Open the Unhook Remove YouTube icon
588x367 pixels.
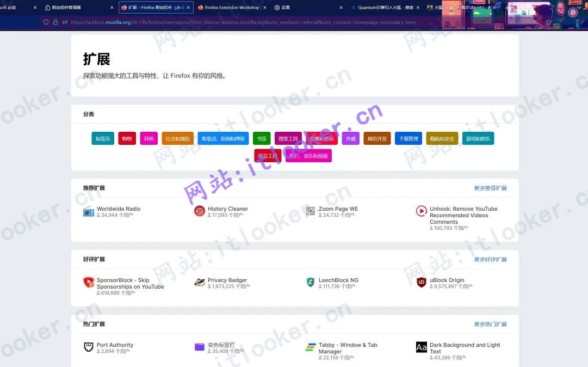422,211
